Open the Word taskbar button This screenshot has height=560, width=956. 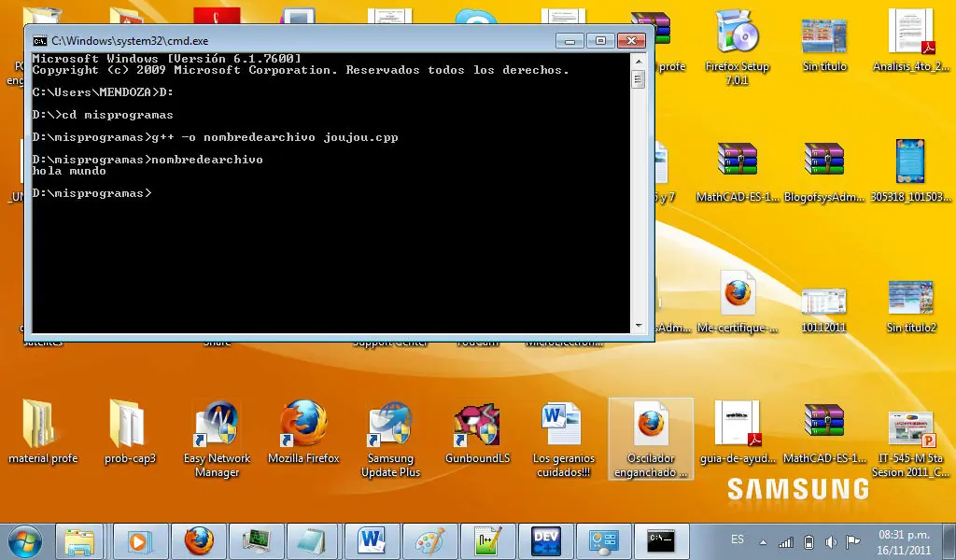[x=372, y=541]
